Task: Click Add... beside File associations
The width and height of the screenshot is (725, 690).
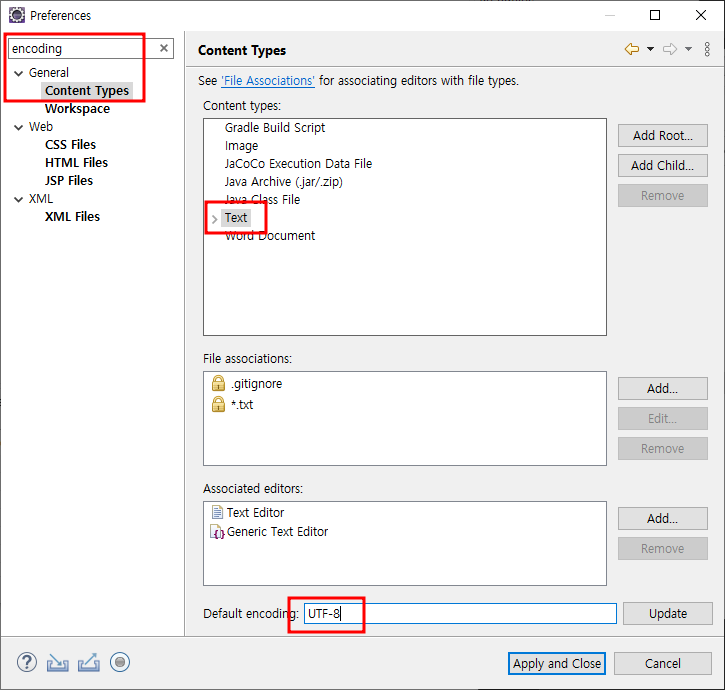Action: [x=663, y=388]
